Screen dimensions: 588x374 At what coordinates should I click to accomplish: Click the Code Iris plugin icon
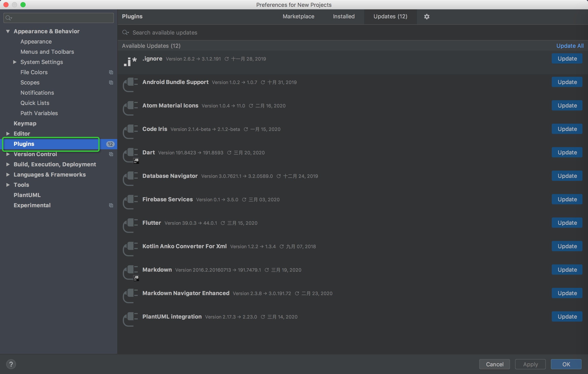click(x=130, y=132)
